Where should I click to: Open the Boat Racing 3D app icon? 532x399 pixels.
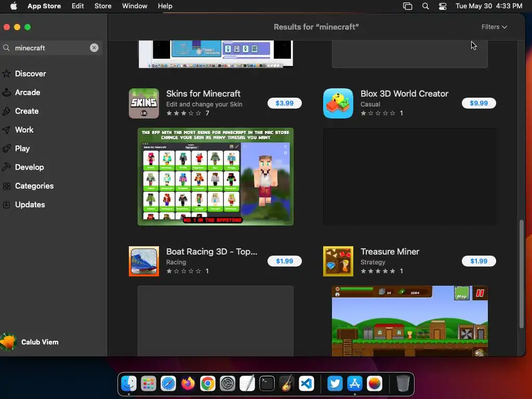(x=144, y=261)
